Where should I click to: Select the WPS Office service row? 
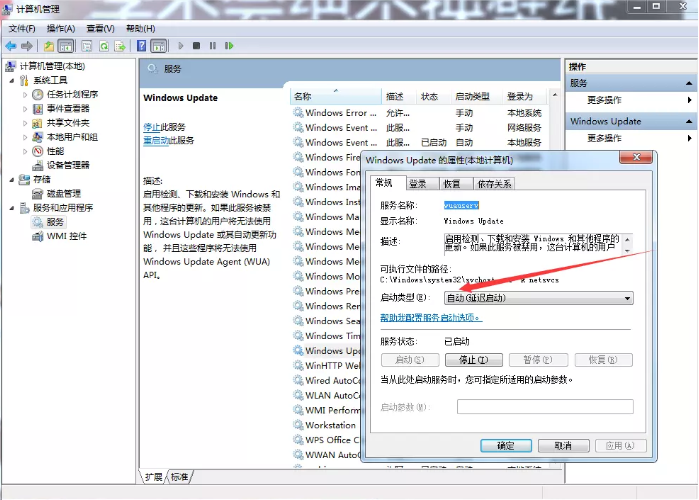click(x=326, y=440)
